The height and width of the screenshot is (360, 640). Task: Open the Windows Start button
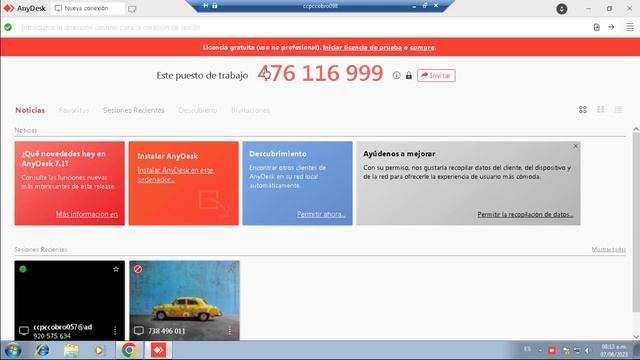pos(13,351)
